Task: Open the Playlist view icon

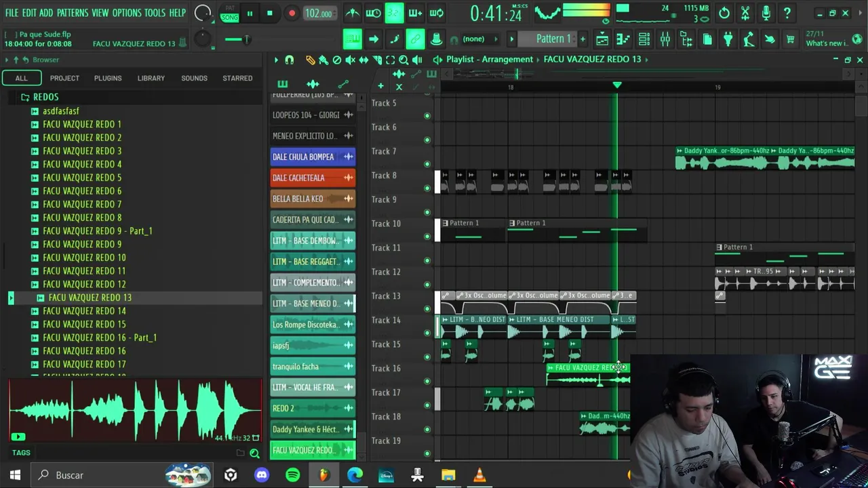Action: 602,39
